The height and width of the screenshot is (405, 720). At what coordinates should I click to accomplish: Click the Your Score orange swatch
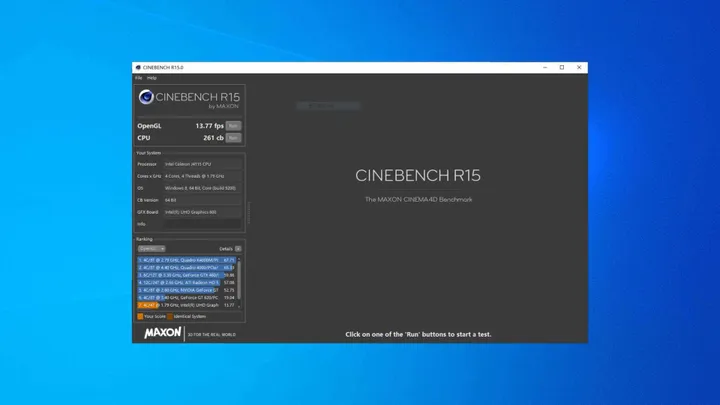pos(140,316)
